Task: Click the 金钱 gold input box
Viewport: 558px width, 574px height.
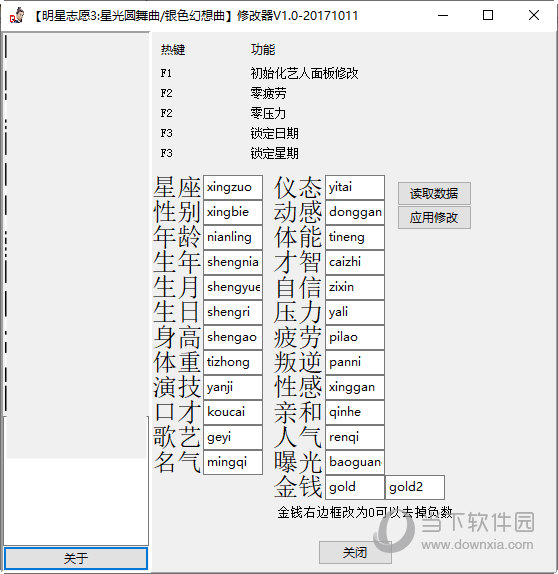Action: click(x=355, y=487)
